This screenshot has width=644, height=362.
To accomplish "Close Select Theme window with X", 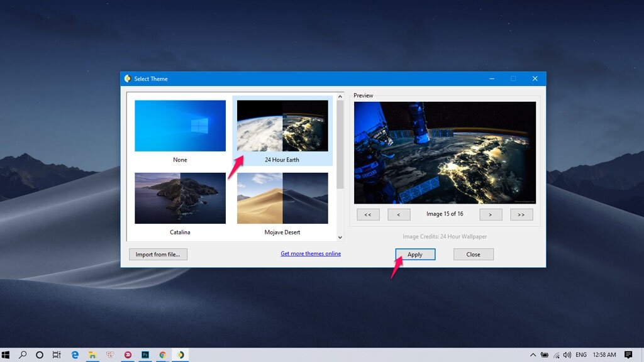I will point(535,79).
